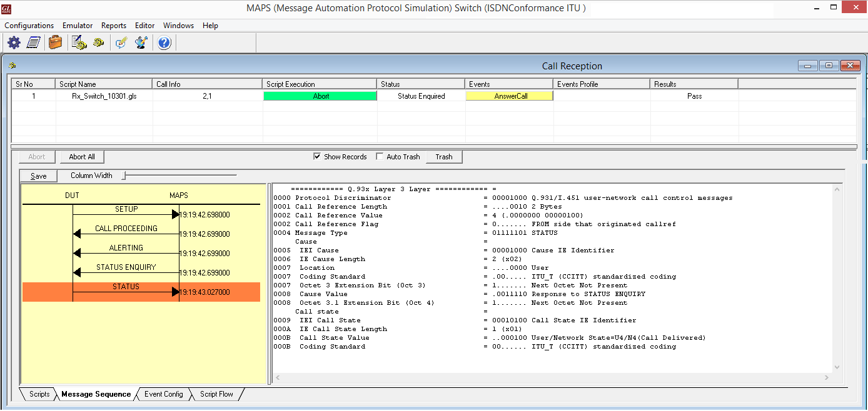Click the lined document icon in the toolbar
This screenshot has height=411, width=868.
[x=34, y=42]
